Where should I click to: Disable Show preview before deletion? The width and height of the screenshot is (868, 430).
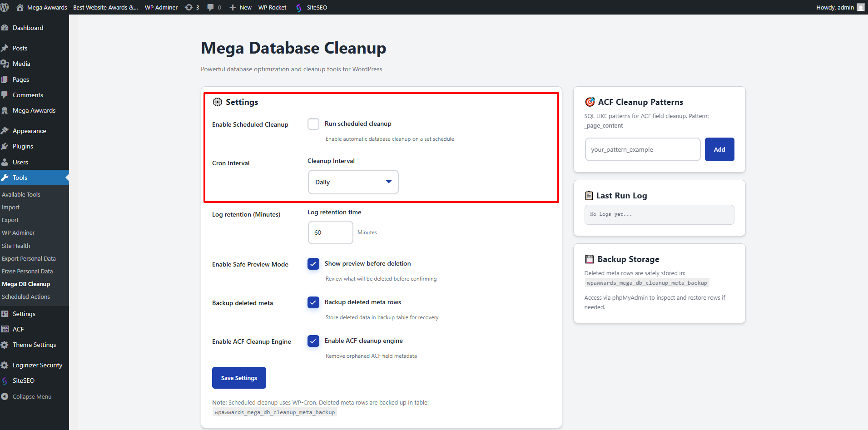[x=313, y=263]
